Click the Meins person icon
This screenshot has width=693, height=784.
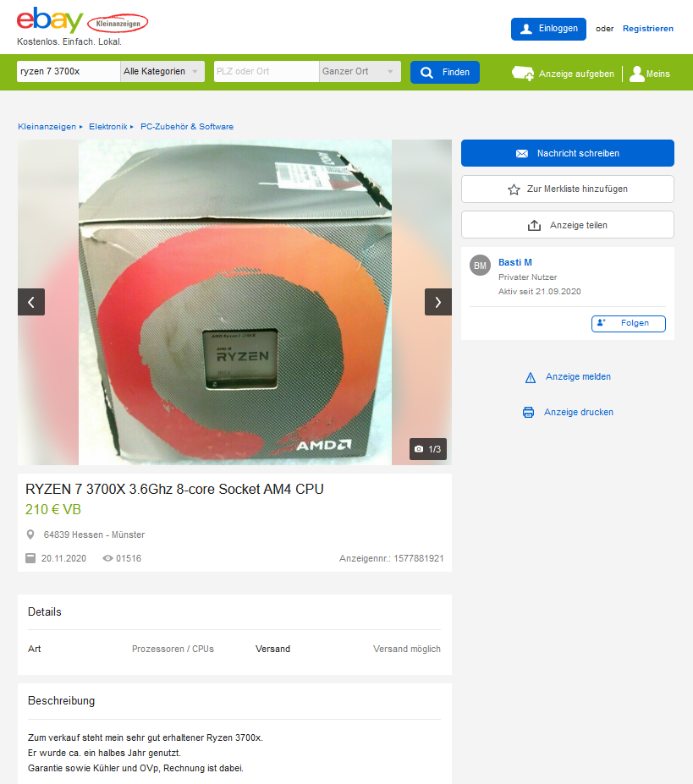coord(636,74)
